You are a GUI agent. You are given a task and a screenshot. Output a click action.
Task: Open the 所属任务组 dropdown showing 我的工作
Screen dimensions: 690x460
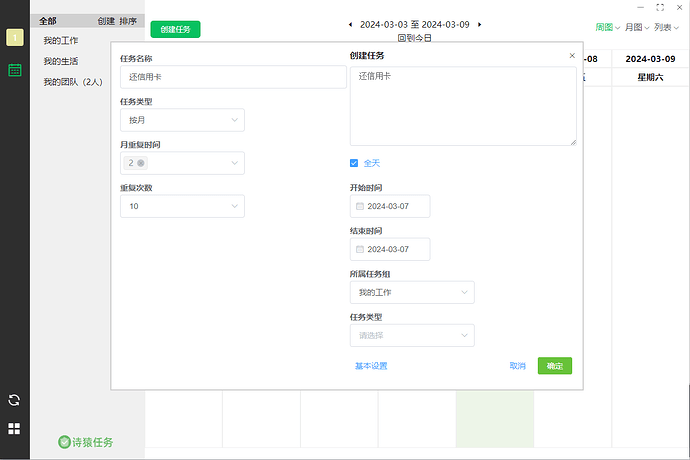pyautogui.click(x=412, y=292)
